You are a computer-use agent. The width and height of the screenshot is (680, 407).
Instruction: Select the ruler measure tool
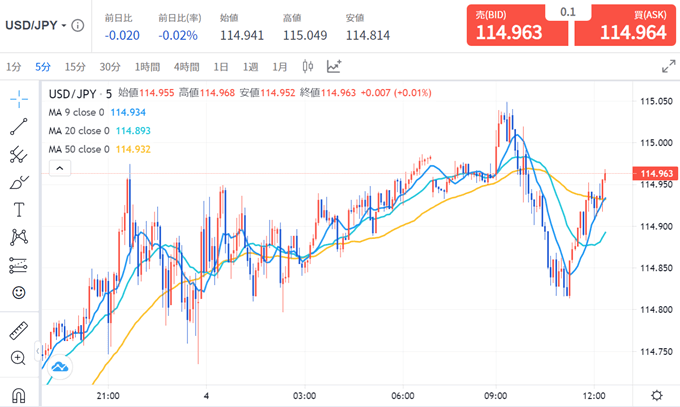coord(19,331)
